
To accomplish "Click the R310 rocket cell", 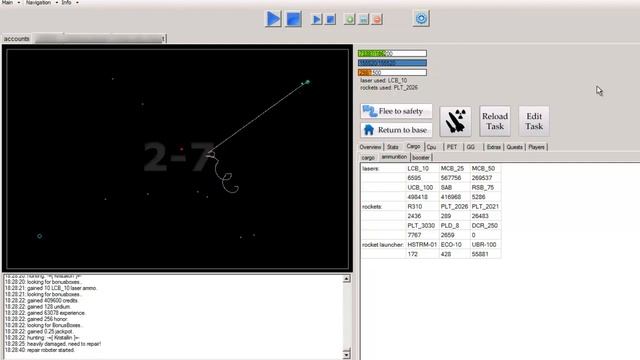I will coord(422,207).
